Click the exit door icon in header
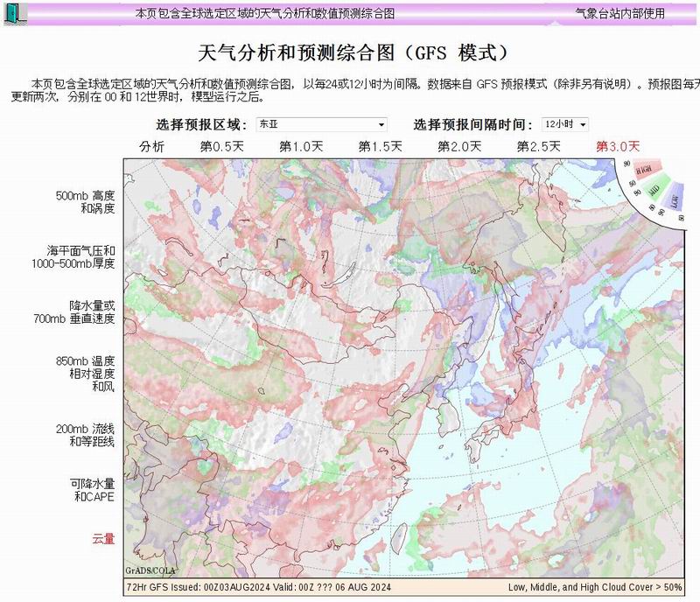The image size is (700, 602). (15, 13)
